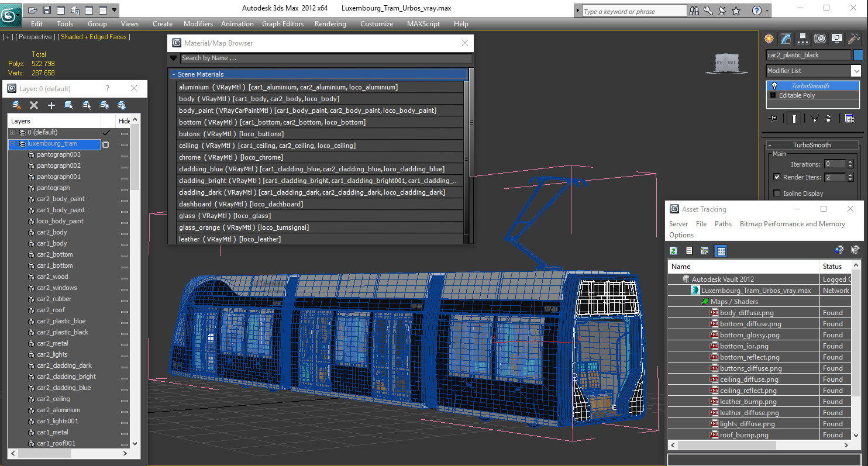Open the Rendering menu

point(330,24)
